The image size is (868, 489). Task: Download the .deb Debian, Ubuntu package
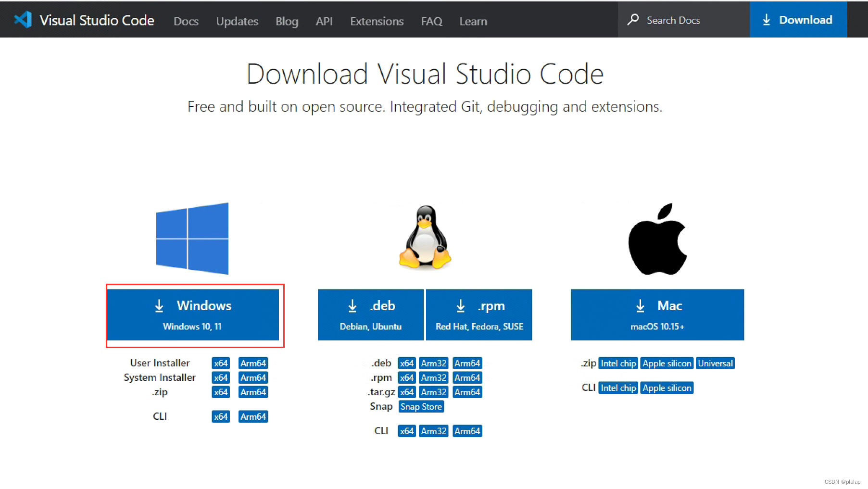pos(371,315)
